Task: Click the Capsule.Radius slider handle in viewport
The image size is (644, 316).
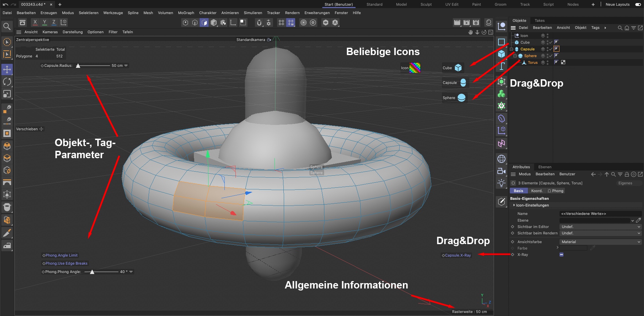Action: pos(78,66)
